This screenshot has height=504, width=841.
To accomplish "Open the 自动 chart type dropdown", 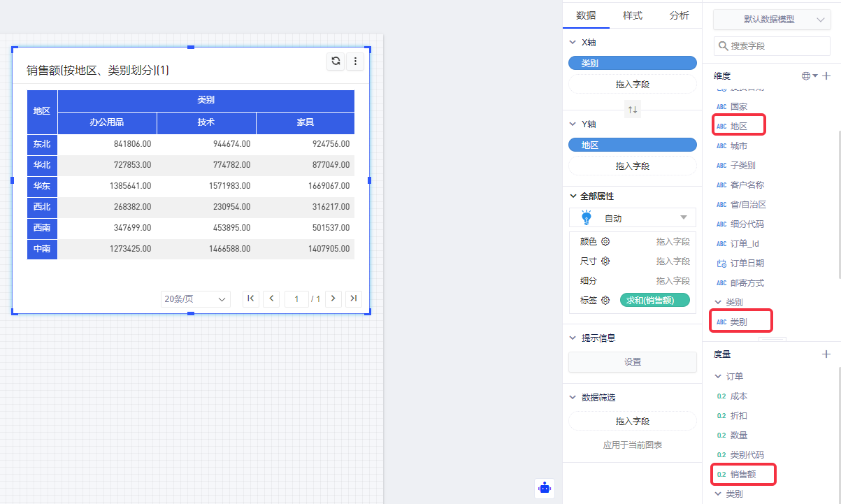I will coord(633,218).
